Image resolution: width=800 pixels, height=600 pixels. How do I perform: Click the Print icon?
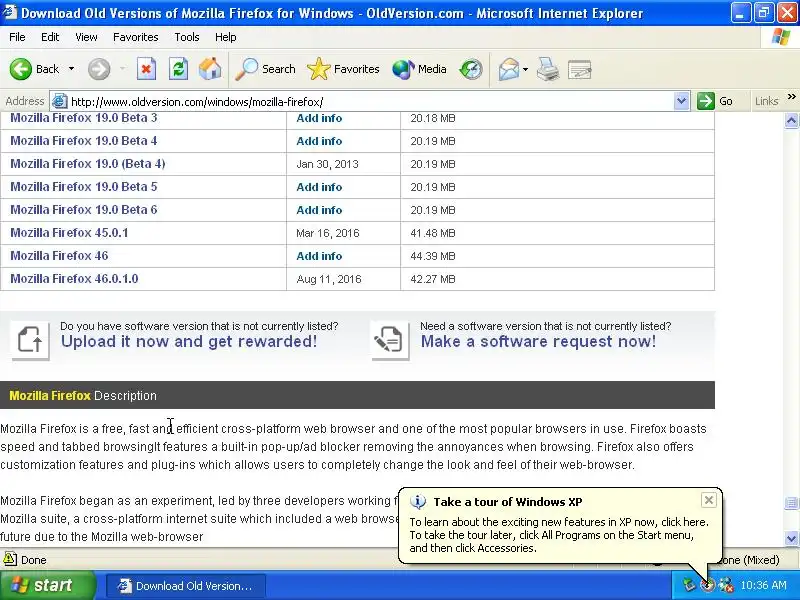pyautogui.click(x=548, y=69)
